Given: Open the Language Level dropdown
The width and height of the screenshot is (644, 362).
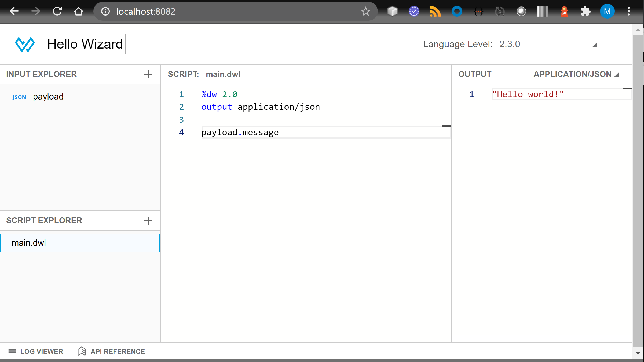Looking at the screenshot, I should [x=595, y=44].
